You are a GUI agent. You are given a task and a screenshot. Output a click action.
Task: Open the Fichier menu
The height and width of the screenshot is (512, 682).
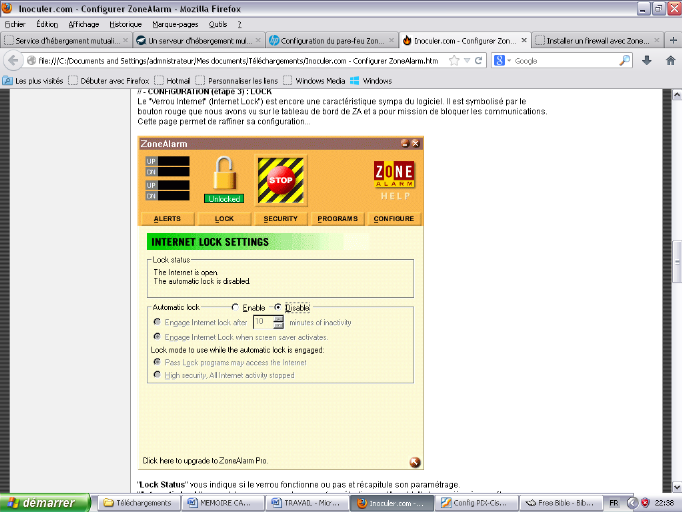pyautogui.click(x=15, y=24)
